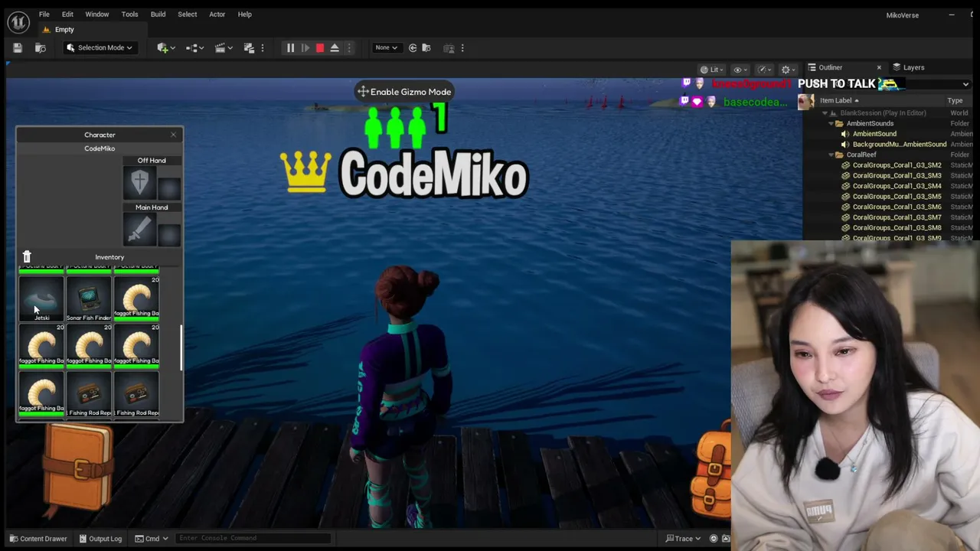This screenshot has height=551, width=980.
Task: Open the Tools menu
Action: (129, 14)
